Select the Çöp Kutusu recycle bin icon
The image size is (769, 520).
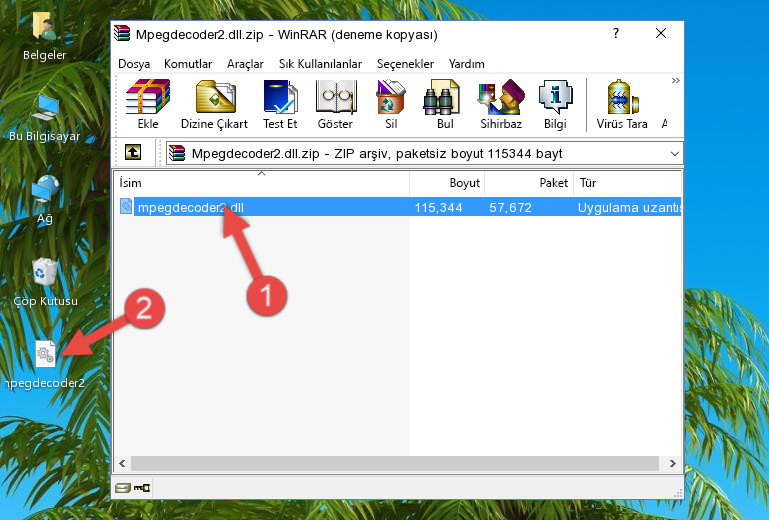coord(45,282)
